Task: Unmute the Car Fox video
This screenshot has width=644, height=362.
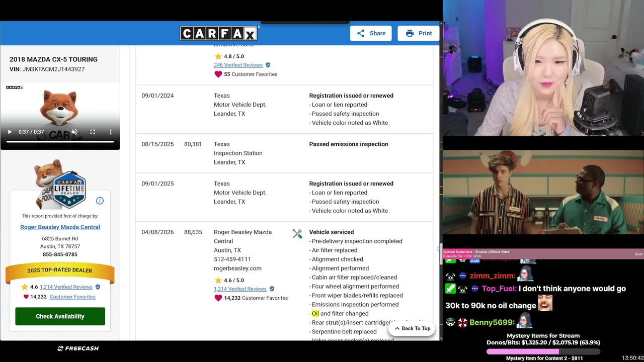Action: tap(74, 132)
